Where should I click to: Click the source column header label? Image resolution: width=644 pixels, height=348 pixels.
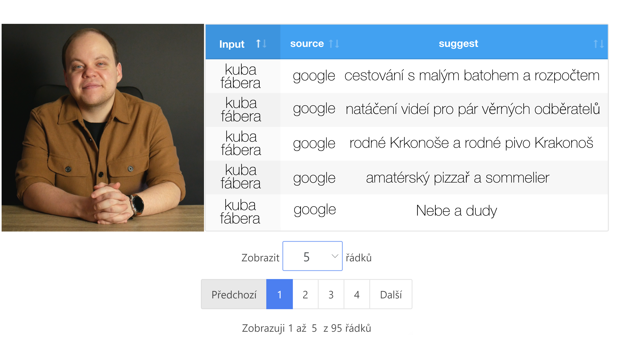coord(307,43)
